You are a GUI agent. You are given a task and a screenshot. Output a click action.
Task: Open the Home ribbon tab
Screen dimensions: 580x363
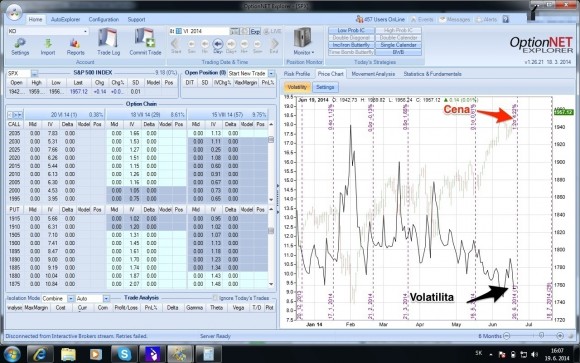point(35,19)
